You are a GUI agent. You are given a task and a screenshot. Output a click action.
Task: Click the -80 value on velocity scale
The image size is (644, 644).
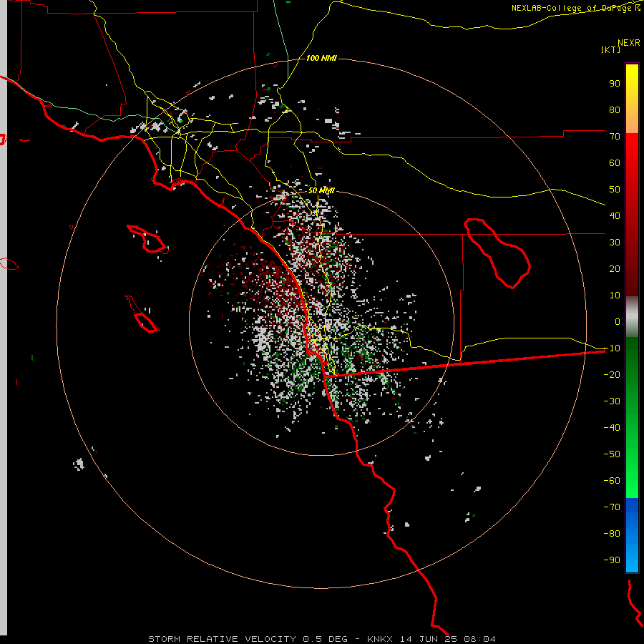(x=612, y=534)
